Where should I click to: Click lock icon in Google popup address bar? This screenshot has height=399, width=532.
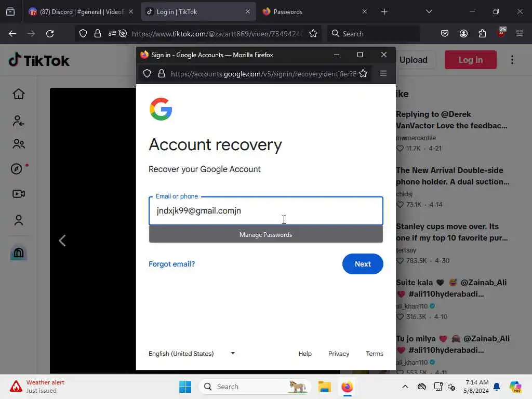(162, 73)
